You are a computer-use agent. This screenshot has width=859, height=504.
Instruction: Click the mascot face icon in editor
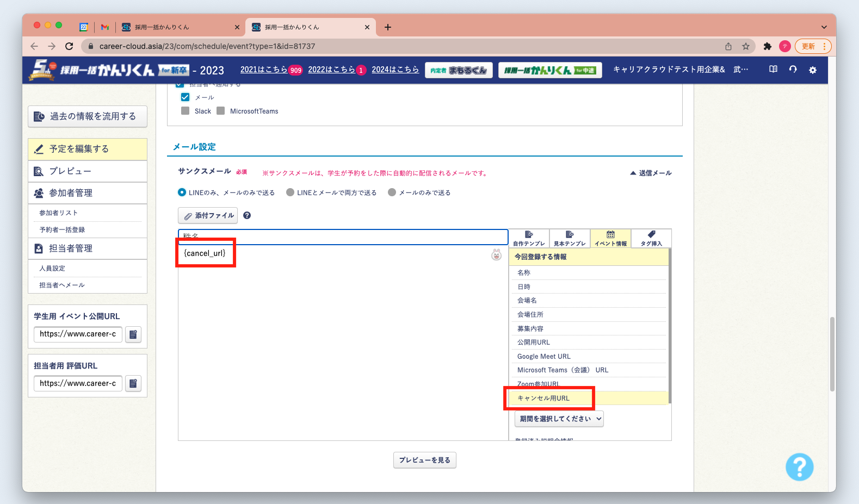coord(496,254)
